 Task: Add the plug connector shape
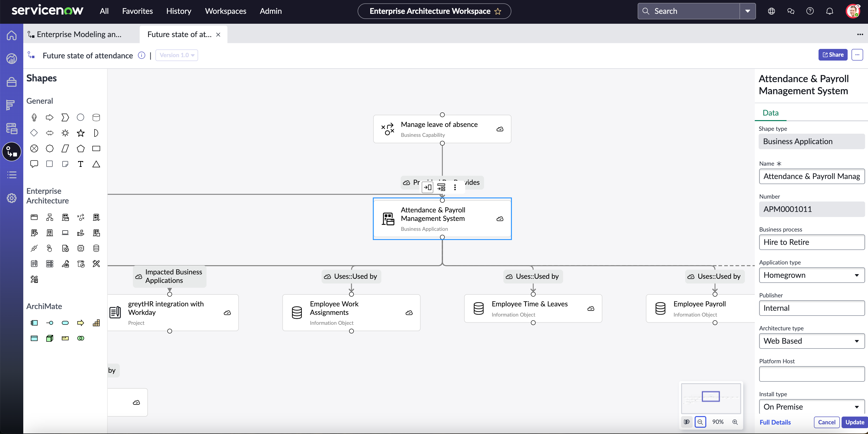point(34,248)
